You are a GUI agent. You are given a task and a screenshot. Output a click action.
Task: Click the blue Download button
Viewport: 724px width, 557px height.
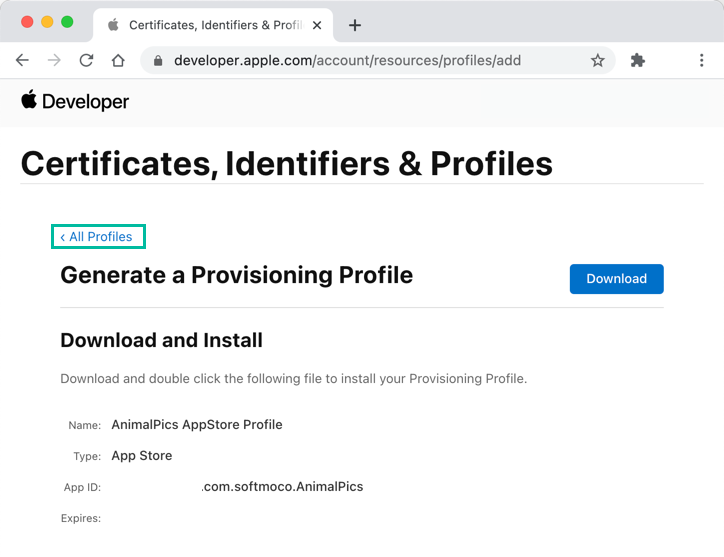(616, 279)
